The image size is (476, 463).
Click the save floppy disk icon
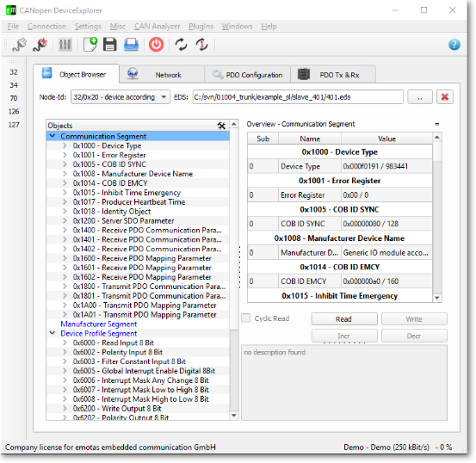point(110,45)
